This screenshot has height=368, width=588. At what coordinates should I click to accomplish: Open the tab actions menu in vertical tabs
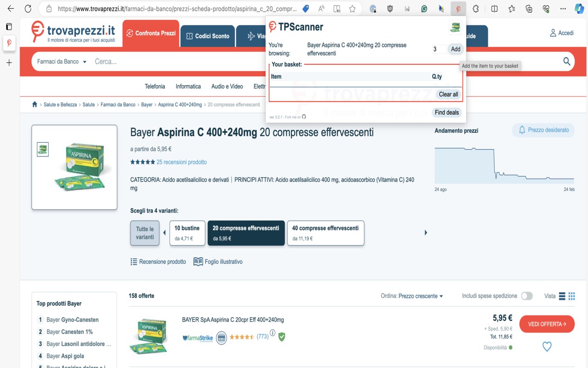click(x=9, y=27)
